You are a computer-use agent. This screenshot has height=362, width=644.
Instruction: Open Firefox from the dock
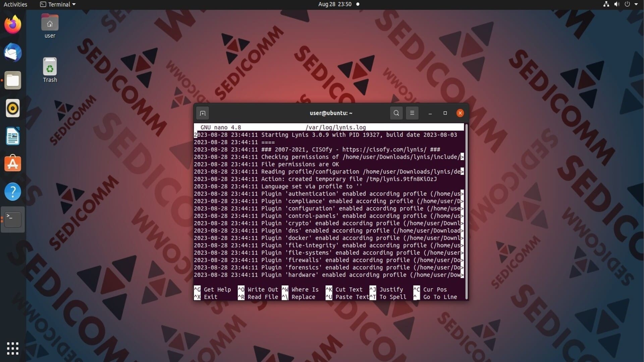(x=13, y=24)
